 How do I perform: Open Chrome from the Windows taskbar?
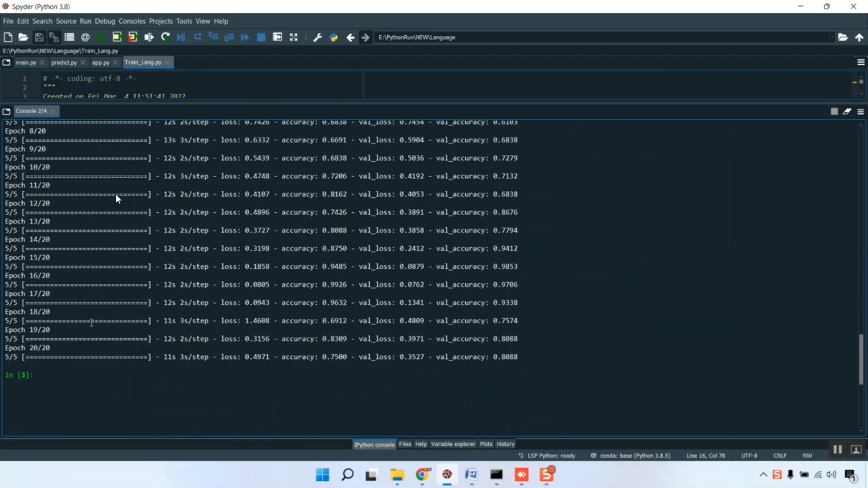(x=422, y=475)
